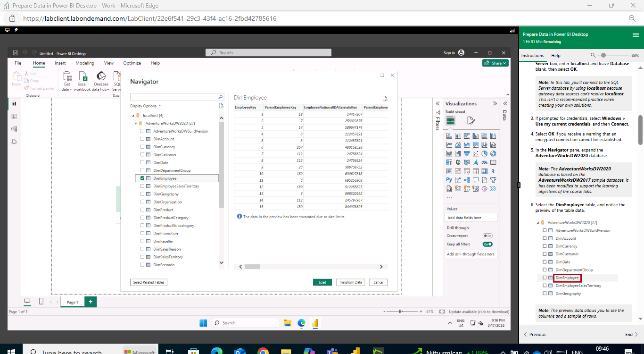The height and width of the screenshot is (354, 644).
Task: Check the DimDate table checkbox
Action: 142,162
